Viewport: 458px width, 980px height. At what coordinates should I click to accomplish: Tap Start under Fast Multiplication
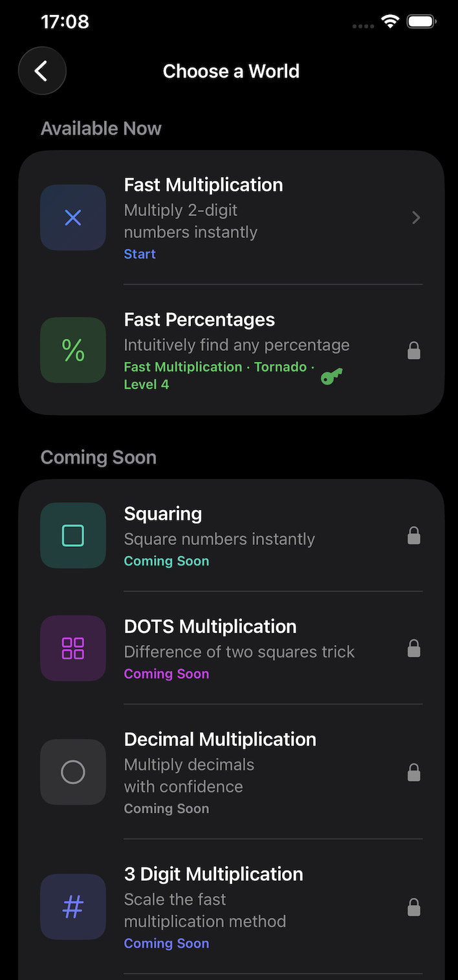[140, 254]
